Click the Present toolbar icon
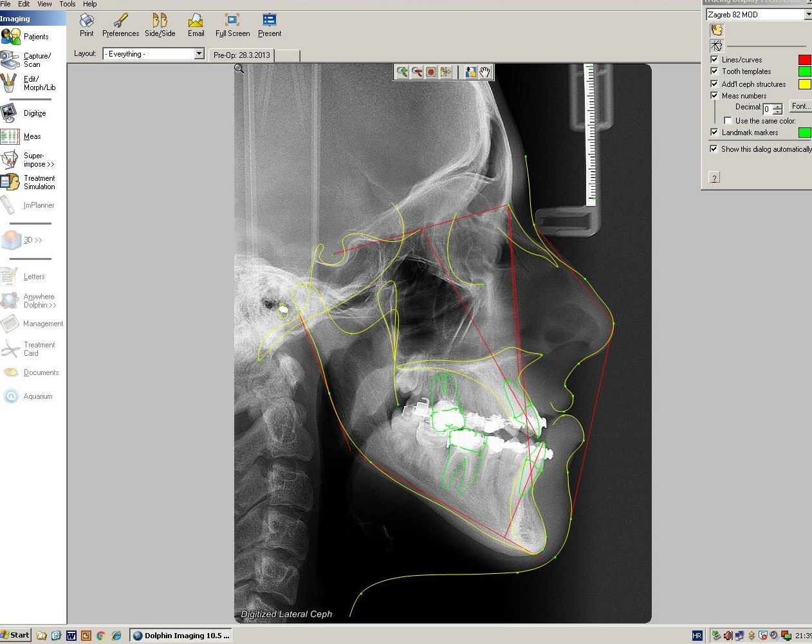The width and height of the screenshot is (812, 644). pyautogui.click(x=270, y=26)
